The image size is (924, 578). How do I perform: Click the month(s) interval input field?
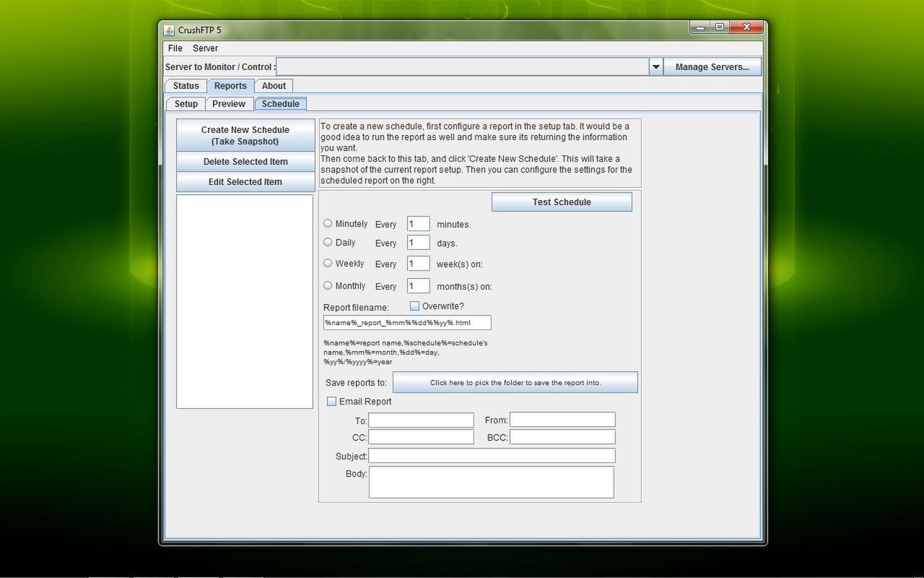pos(419,286)
